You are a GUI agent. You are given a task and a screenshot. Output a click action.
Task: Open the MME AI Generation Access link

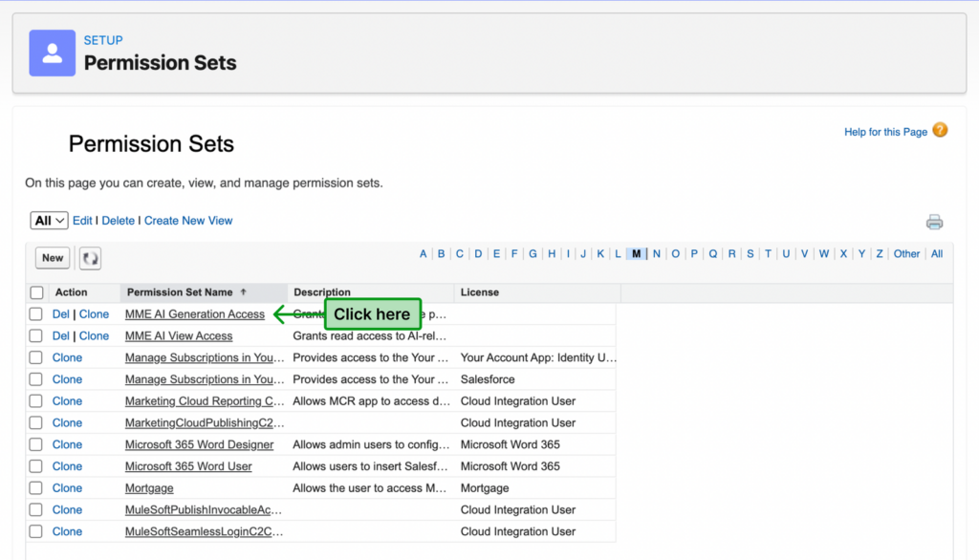pyautogui.click(x=195, y=314)
